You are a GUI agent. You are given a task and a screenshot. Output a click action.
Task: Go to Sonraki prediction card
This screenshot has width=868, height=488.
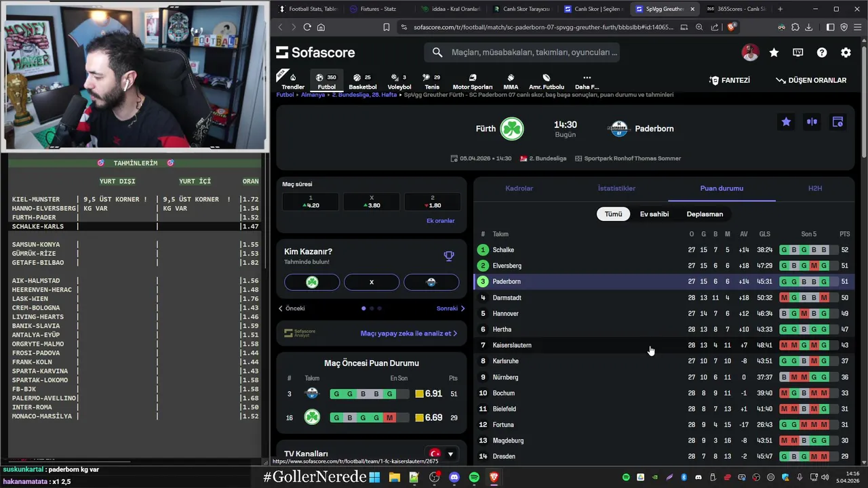[x=450, y=308]
